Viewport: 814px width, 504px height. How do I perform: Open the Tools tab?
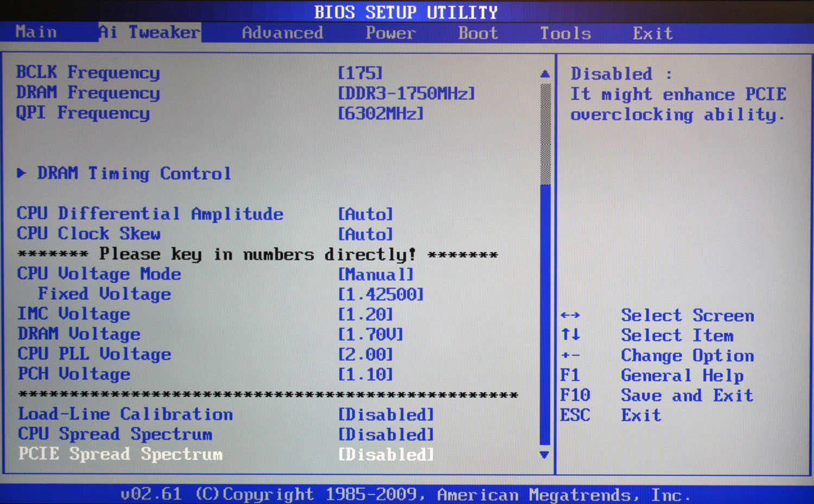point(565,34)
